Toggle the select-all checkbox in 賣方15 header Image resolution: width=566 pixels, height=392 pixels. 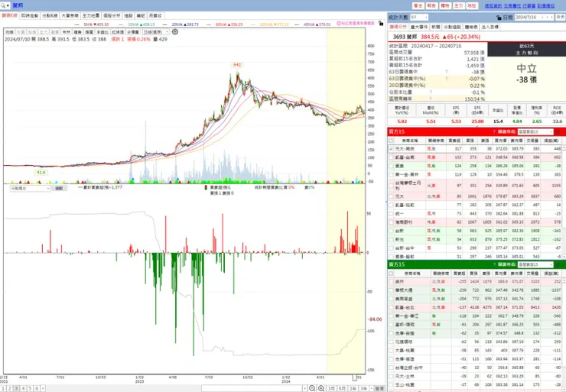(x=391, y=274)
